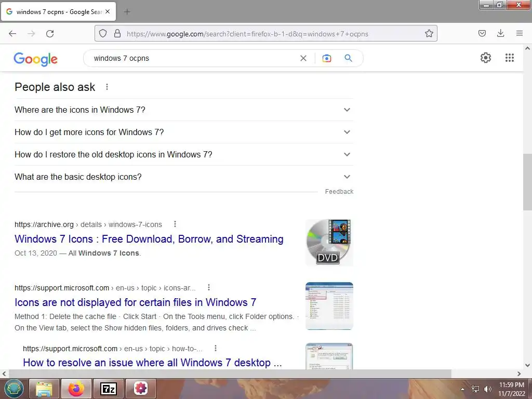The height and width of the screenshot is (399, 532).
Task: Reload the current page
Action: pos(50,34)
